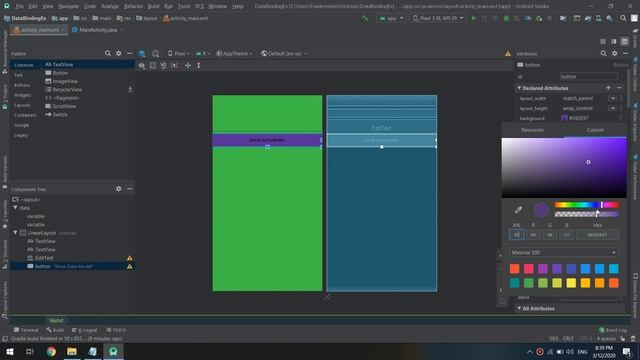Screen dimensions: 640x360
Task: Pick the teal Material swatch
Action: point(515,283)
